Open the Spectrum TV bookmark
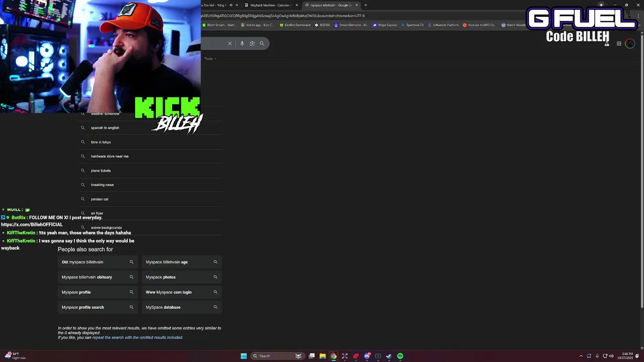 click(x=413, y=25)
